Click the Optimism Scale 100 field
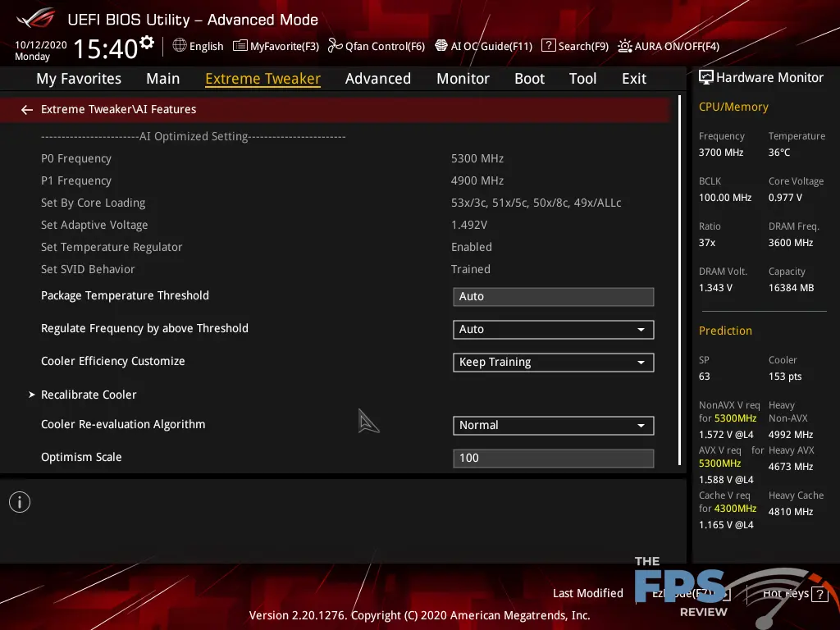The width and height of the screenshot is (840, 630). (x=553, y=458)
